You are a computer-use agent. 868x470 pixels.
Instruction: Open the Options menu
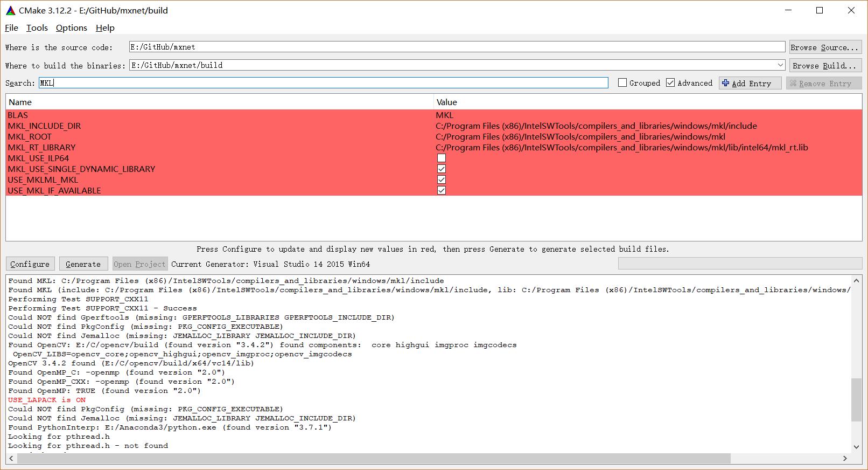pyautogui.click(x=71, y=27)
